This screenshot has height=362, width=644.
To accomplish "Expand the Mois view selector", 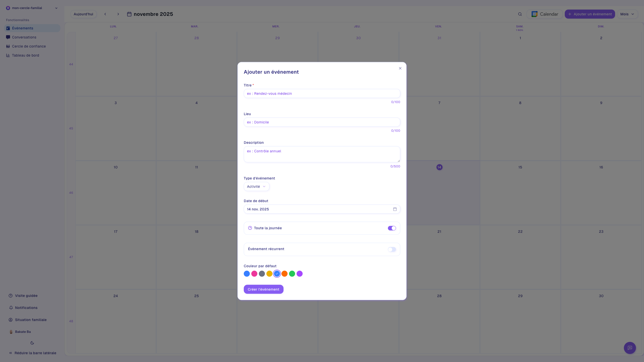I will point(627,14).
